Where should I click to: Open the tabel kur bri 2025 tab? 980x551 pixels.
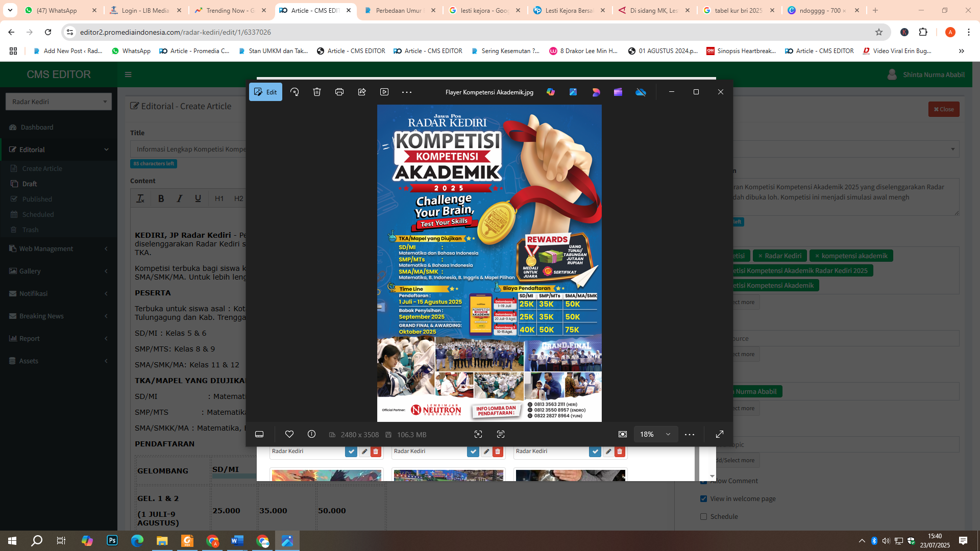[x=738, y=10]
